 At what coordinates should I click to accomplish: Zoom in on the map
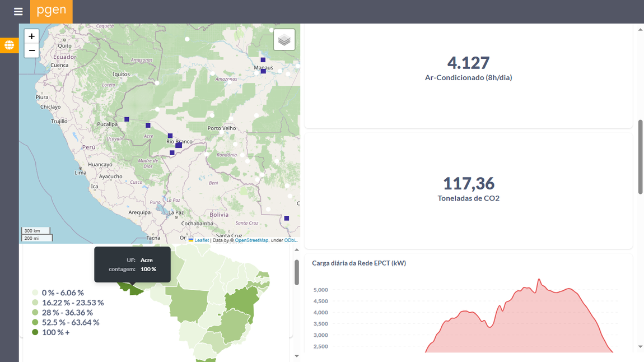pos(32,36)
